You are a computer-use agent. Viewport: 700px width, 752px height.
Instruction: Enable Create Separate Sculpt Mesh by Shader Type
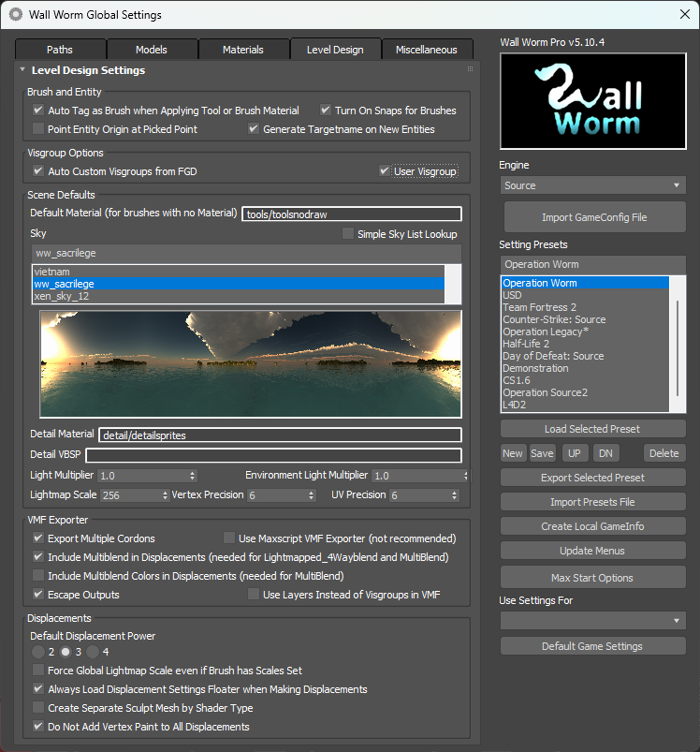37,707
